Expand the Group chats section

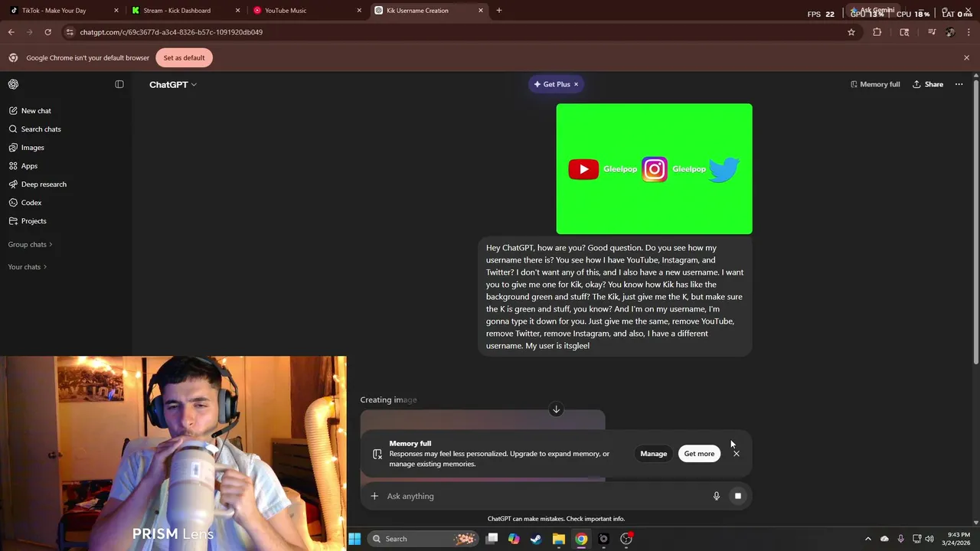(30, 244)
